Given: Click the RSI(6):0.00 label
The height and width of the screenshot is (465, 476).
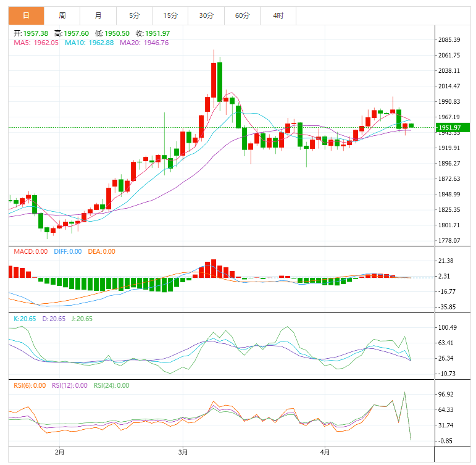Looking at the screenshot, I should tap(30, 385).
